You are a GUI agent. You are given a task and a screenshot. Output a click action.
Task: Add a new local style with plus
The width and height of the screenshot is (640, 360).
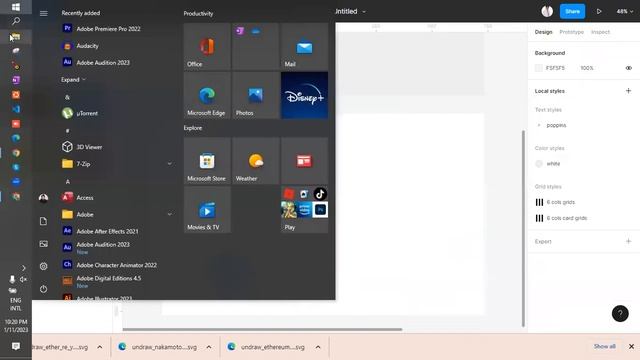tap(628, 91)
